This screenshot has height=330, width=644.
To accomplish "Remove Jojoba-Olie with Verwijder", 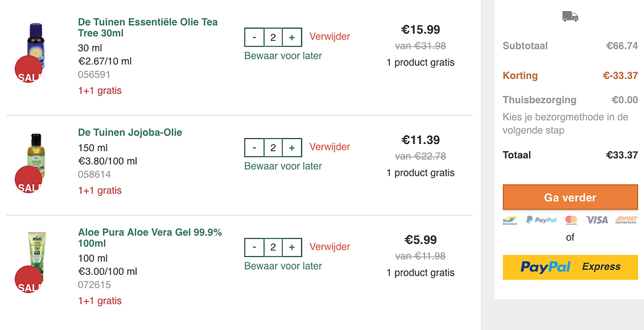I will (x=330, y=147).
